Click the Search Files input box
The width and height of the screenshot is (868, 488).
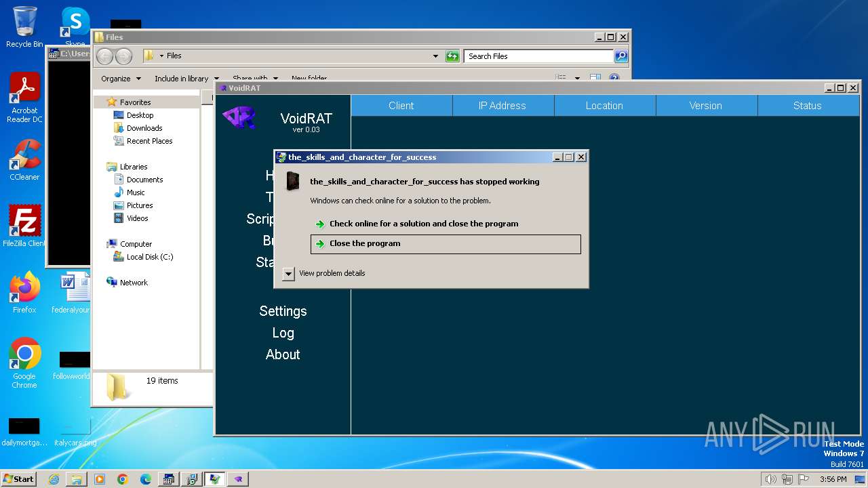(x=539, y=56)
